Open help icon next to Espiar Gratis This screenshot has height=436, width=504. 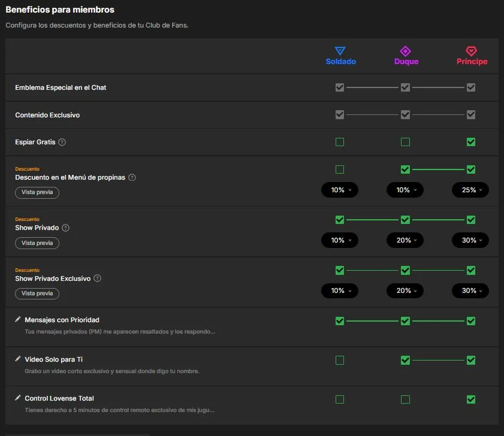(x=62, y=142)
